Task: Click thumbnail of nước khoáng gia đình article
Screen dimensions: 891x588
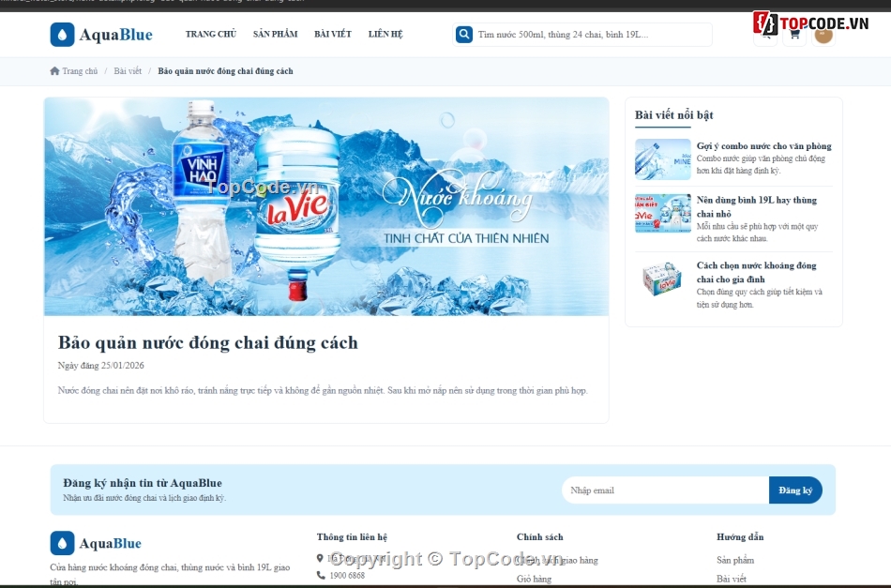Action: [662, 279]
